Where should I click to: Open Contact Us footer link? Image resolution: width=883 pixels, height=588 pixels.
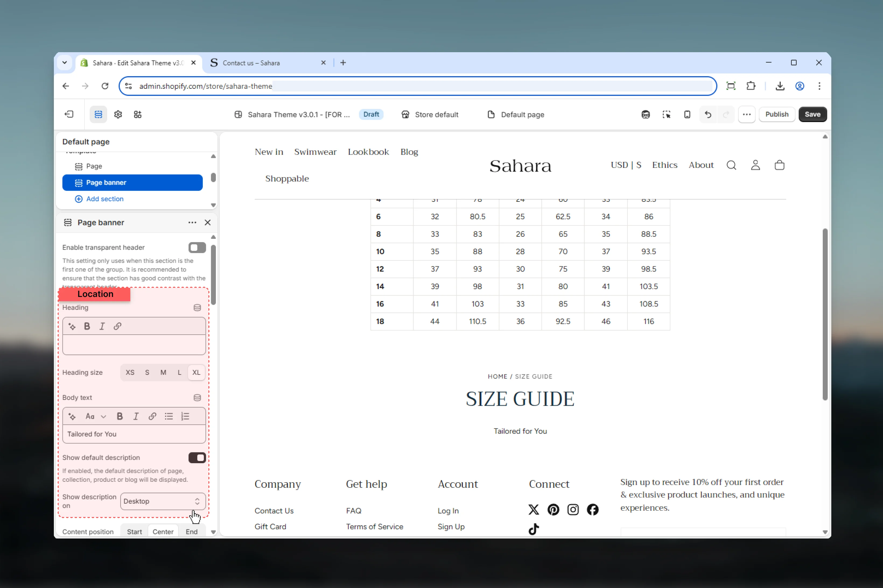pyautogui.click(x=274, y=511)
